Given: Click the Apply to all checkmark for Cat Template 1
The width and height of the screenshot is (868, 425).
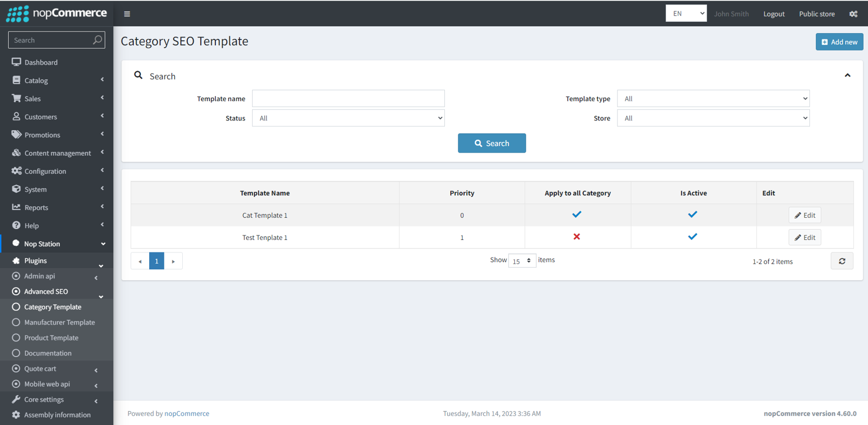Looking at the screenshot, I should [577, 214].
